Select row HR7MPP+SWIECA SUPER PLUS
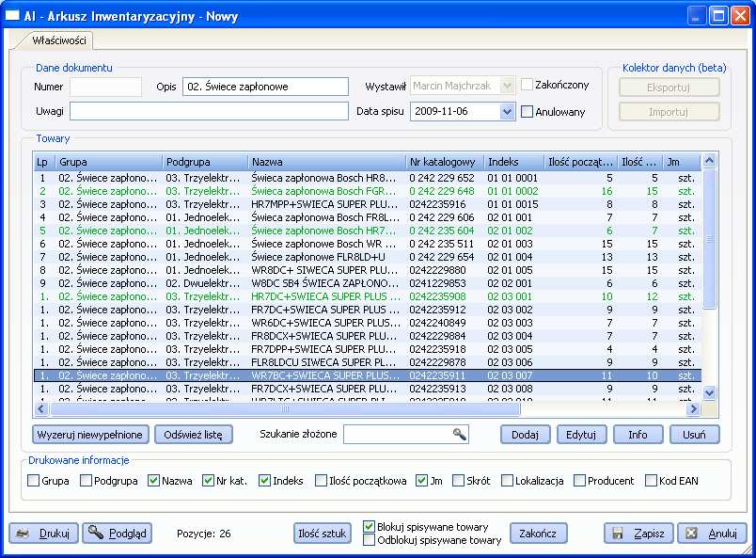Viewport: 756px width, 558px height. point(368,204)
